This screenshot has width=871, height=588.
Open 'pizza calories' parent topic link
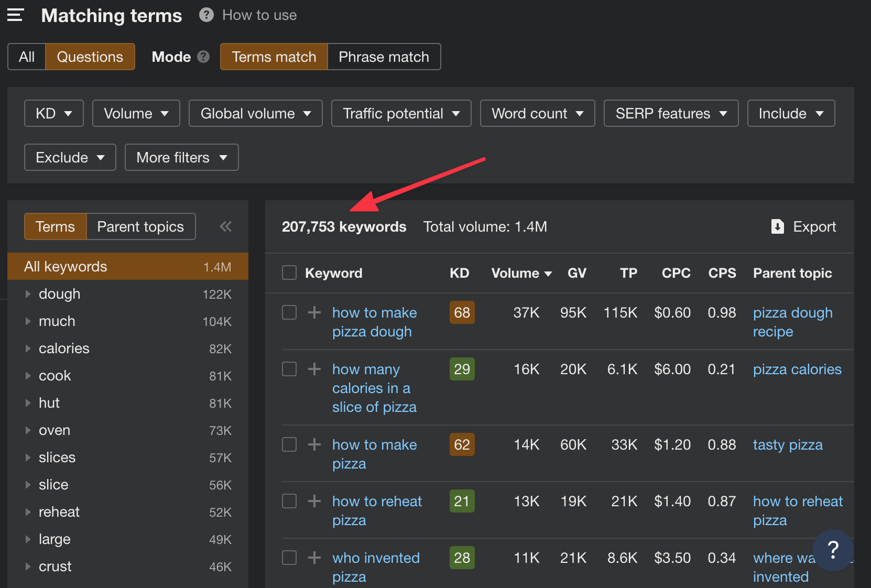coord(797,369)
